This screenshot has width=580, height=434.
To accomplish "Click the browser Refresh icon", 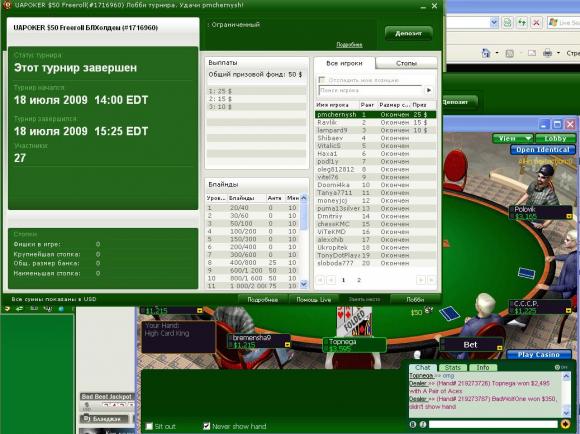I will click(x=522, y=23).
